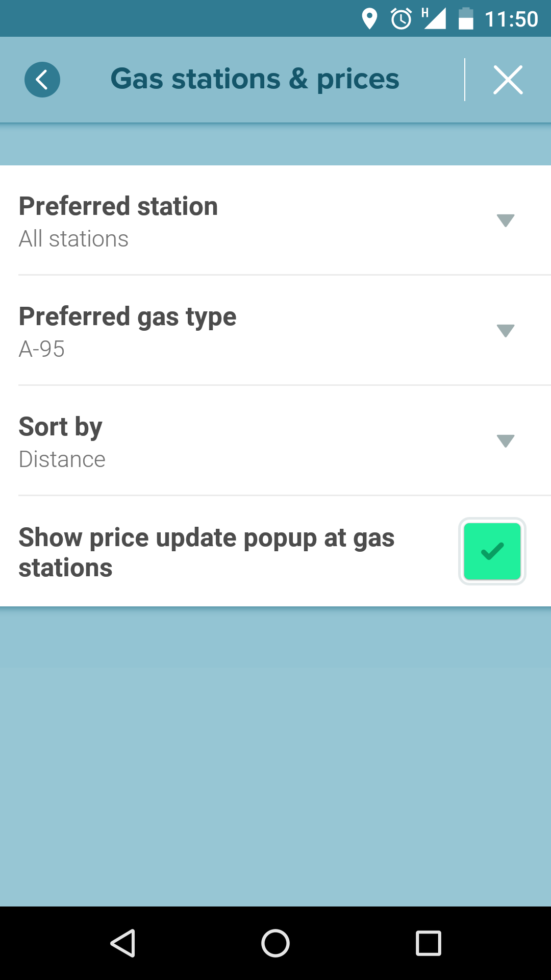
Task: Tap the back arrow icon
Action: click(42, 80)
